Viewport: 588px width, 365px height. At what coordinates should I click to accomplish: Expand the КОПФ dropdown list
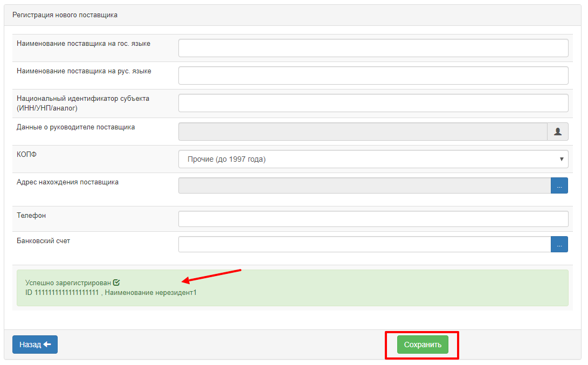373,159
